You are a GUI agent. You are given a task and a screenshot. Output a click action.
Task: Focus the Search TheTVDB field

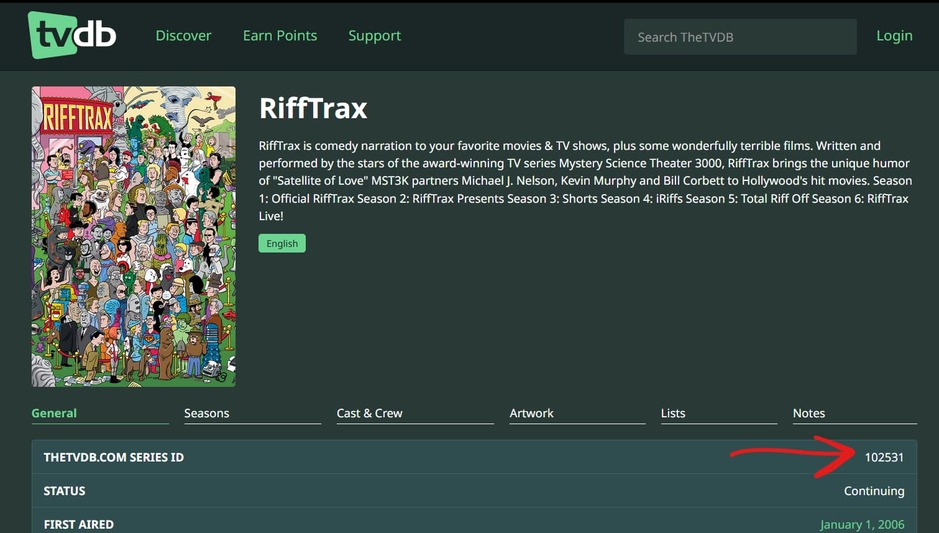tap(740, 37)
